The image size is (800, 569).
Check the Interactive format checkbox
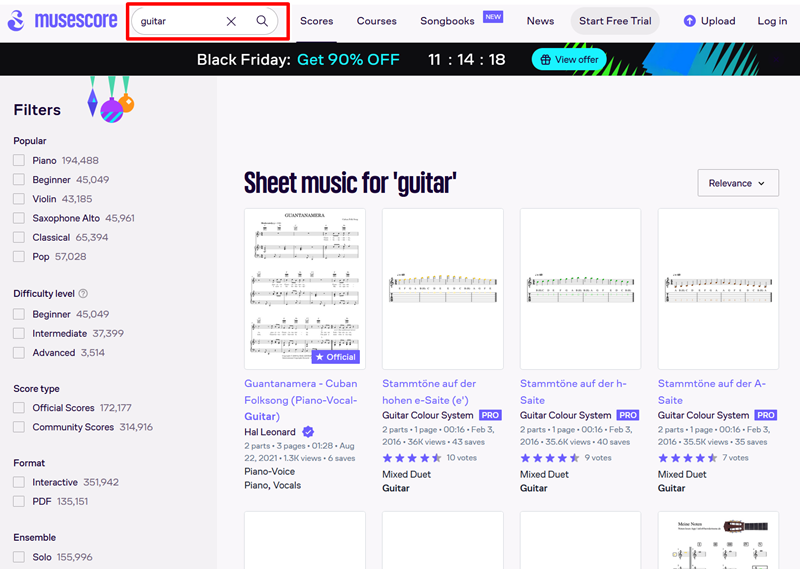point(19,482)
